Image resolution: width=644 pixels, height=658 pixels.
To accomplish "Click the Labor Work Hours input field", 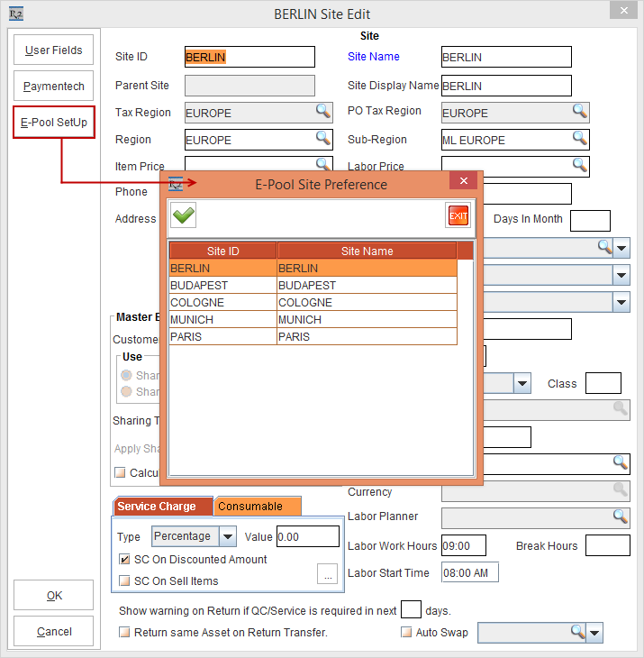I will (464, 546).
